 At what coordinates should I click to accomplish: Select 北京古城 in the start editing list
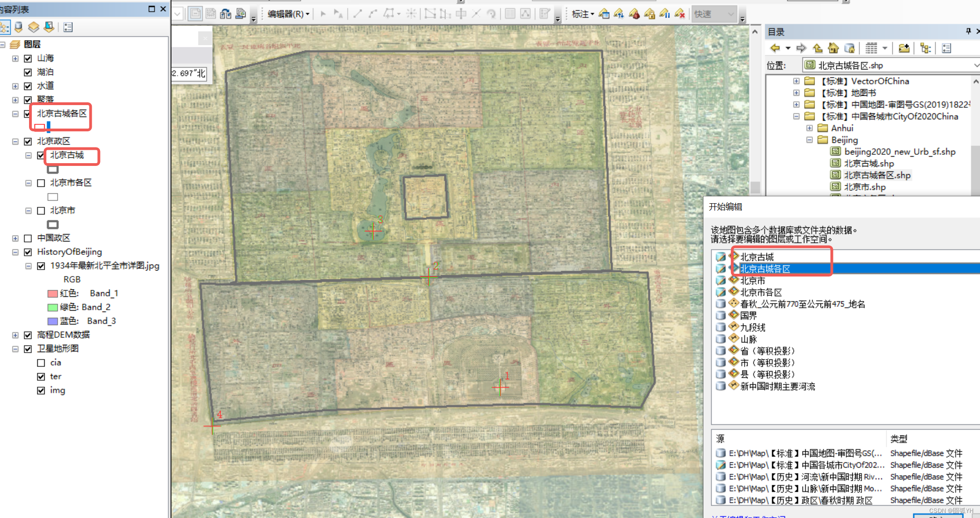click(756, 257)
